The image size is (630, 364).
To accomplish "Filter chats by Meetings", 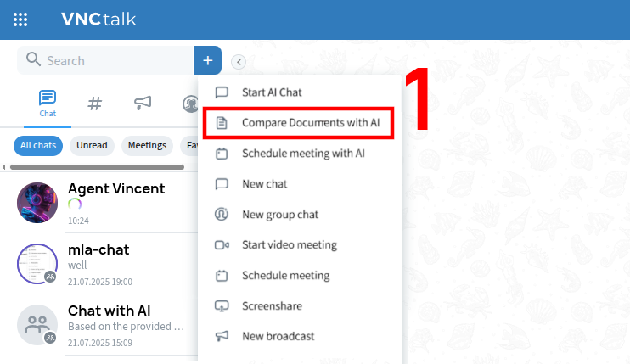I will coord(147,145).
